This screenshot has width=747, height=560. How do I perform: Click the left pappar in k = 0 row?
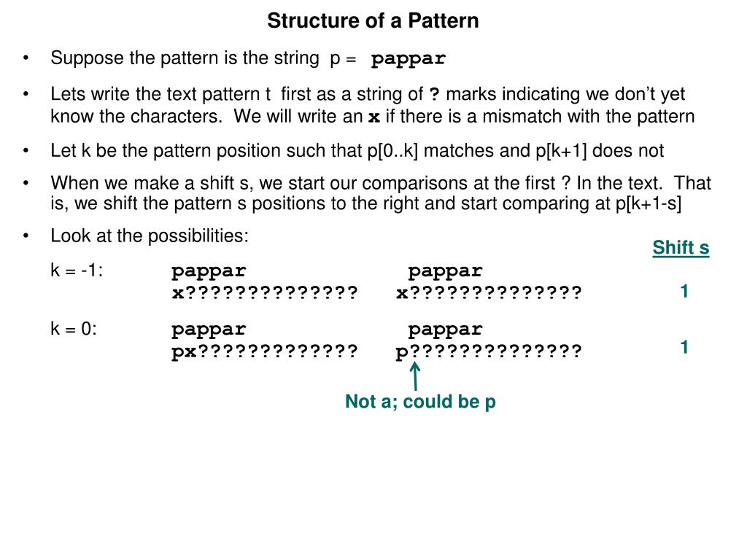(209, 330)
